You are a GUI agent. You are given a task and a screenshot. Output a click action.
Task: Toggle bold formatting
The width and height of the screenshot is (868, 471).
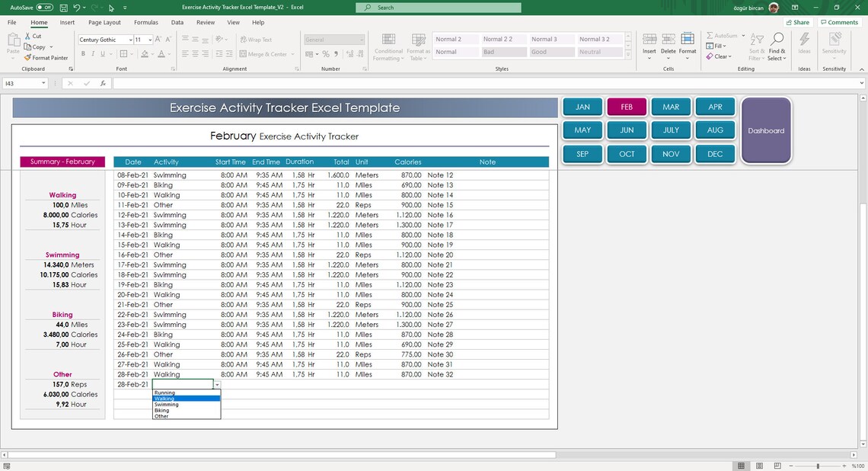pos(83,53)
